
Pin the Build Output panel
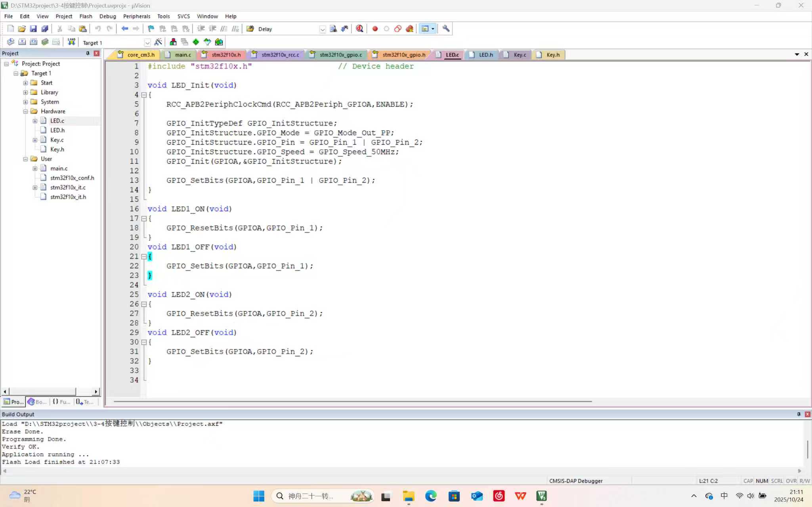click(799, 414)
